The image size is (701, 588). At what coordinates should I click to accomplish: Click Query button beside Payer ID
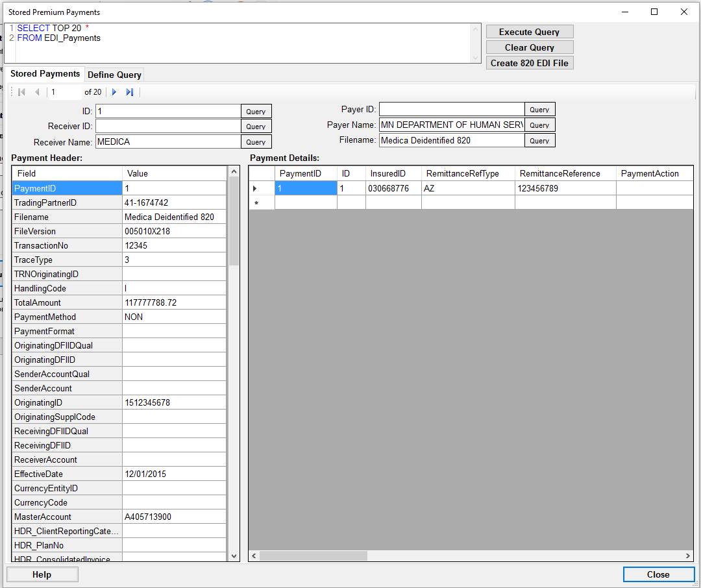pos(539,110)
